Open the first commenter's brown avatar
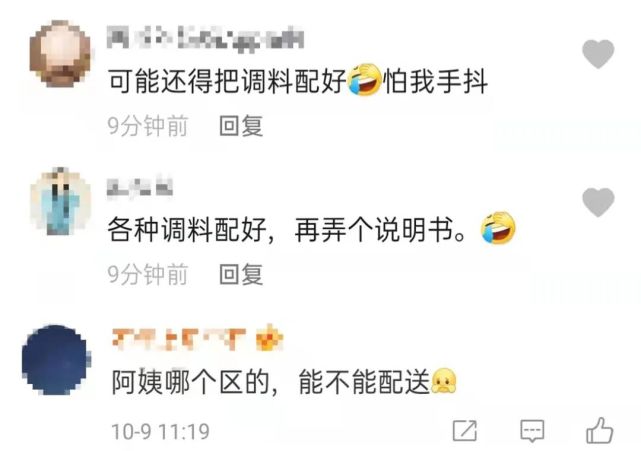This screenshot has height=451, width=641. click(x=61, y=54)
